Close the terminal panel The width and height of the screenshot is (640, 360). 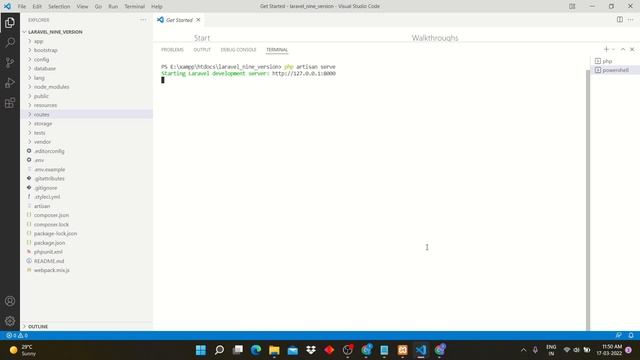[632, 49]
